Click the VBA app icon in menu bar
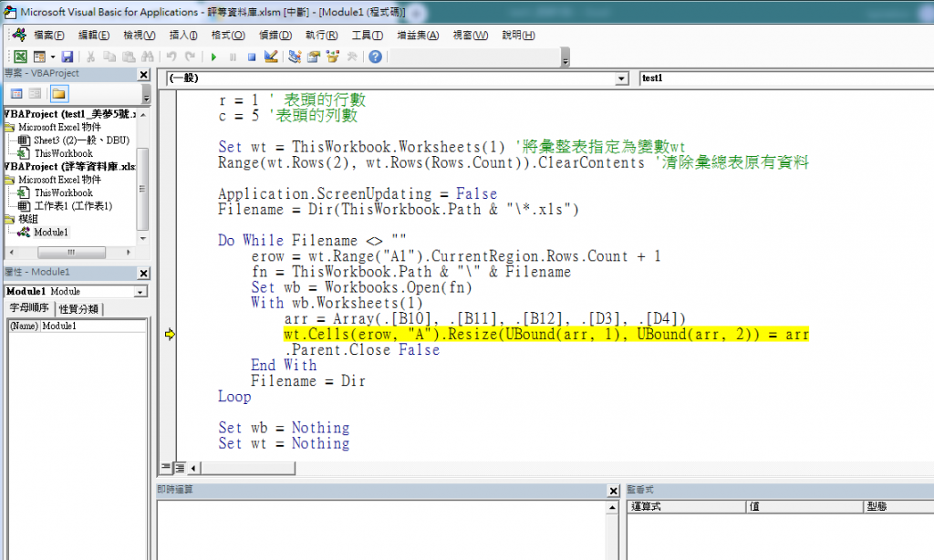This screenshot has height=560, width=934. (x=20, y=36)
